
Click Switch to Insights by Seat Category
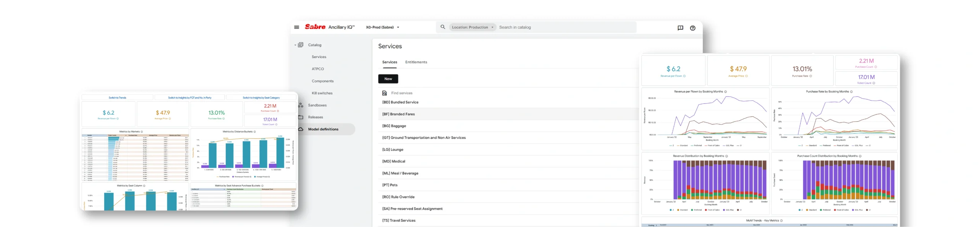point(261,98)
